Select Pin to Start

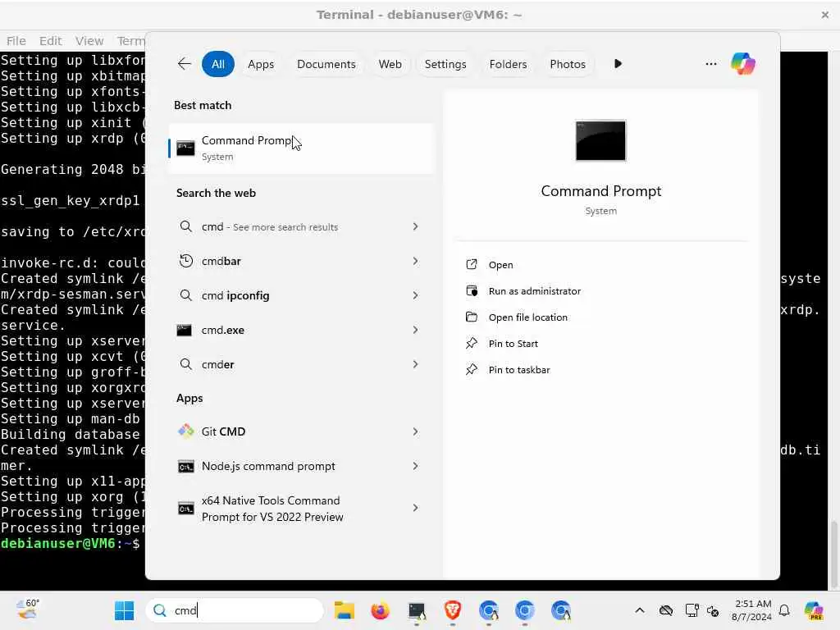tap(513, 344)
